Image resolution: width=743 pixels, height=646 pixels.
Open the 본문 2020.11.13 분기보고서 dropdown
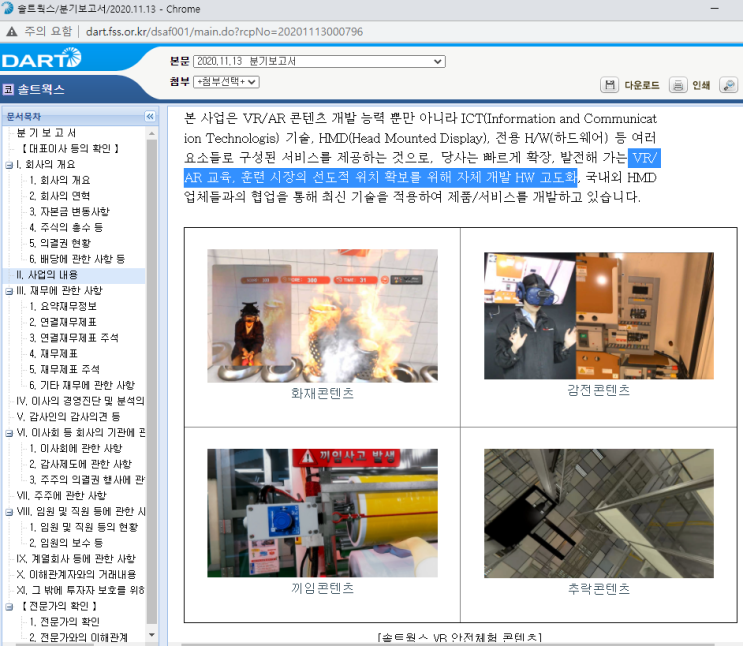pyautogui.click(x=319, y=61)
